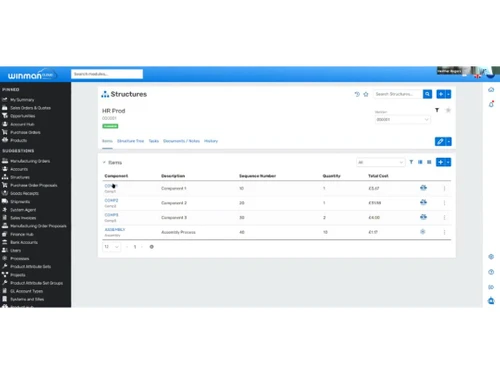Switch to the Documents / Notes tab
The width and height of the screenshot is (500, 375).
[181, 141]
